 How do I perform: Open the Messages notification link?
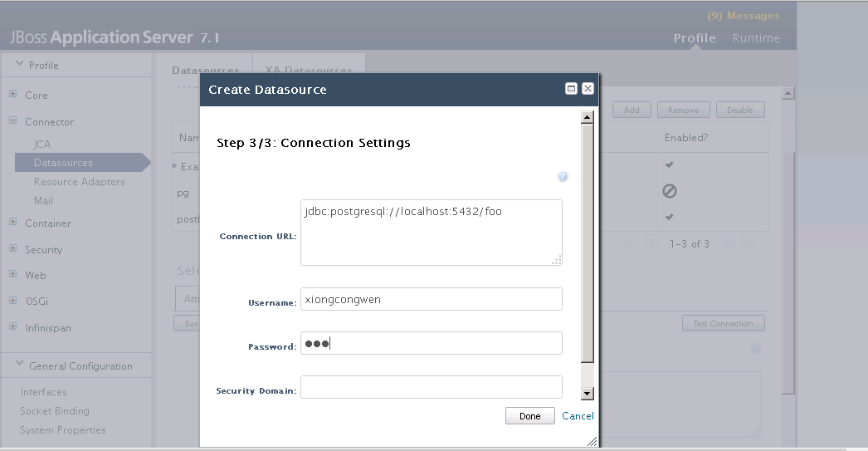tap(743, 16)
